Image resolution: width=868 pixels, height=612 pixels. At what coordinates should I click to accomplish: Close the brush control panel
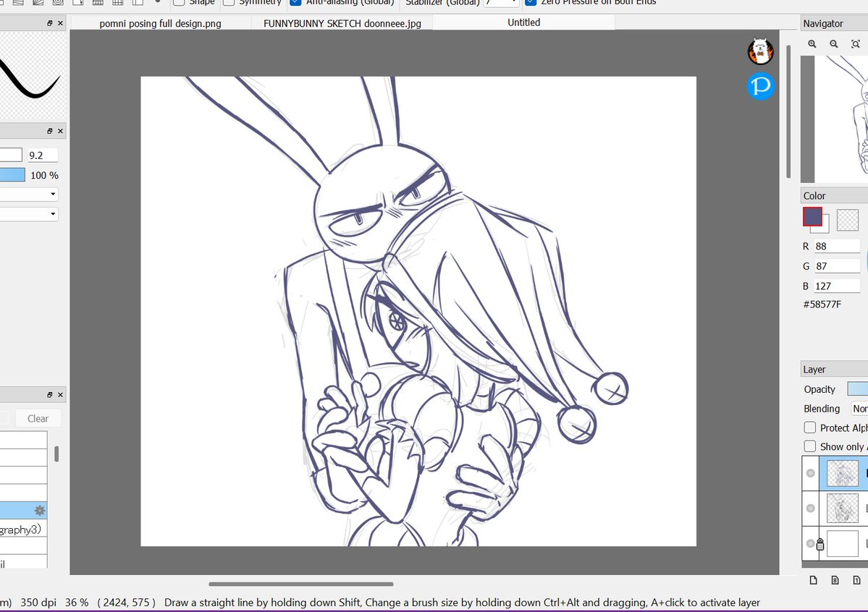click(x=60, y=131)
